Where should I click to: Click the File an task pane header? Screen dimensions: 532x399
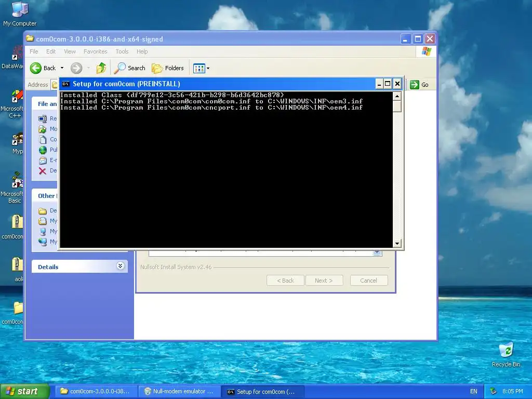47,104
